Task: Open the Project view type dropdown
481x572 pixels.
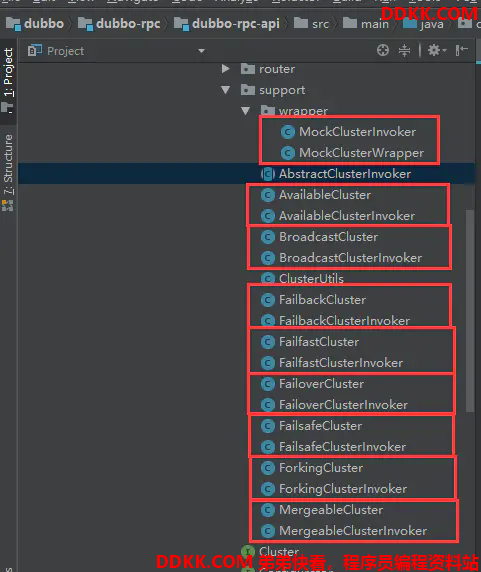Action: (x=201, y=51)
